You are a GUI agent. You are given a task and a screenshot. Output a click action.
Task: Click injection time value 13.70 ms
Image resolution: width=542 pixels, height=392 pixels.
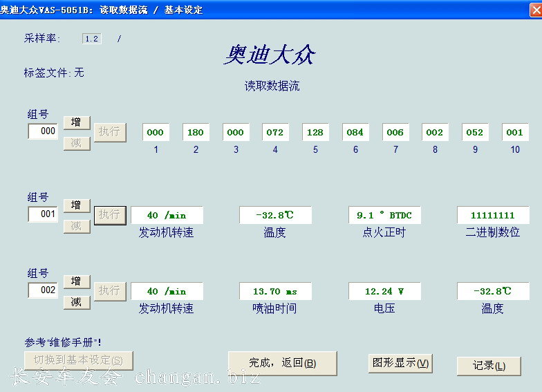pyautogui.click(x=275, y=292)
